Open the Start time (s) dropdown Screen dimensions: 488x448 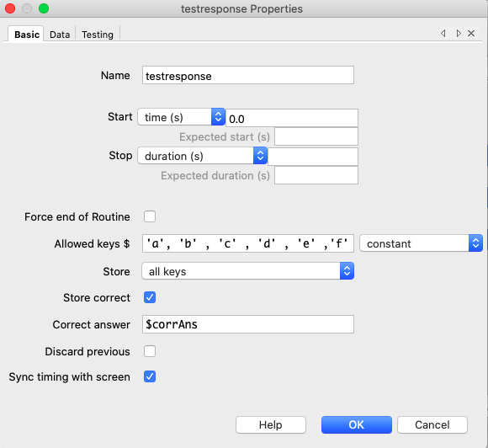(182, 117)
